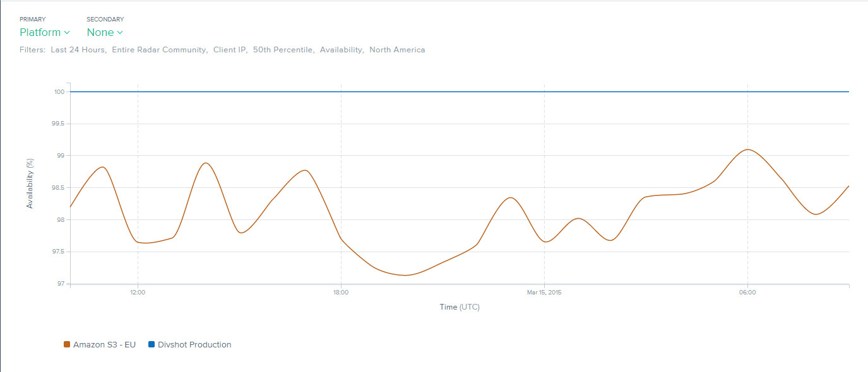Click the 18:00 time axis tick label
Viewport: 868px width, 372px height.
[341, 293]
